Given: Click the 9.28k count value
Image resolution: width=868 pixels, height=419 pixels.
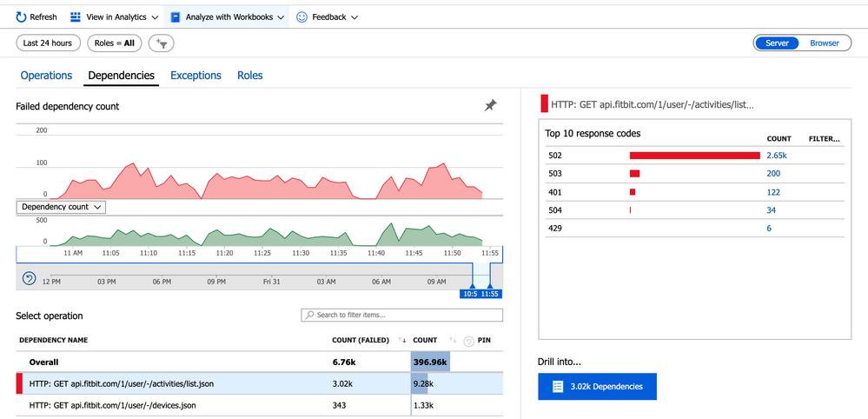Looking at the screenshot, I should point(423,384).
